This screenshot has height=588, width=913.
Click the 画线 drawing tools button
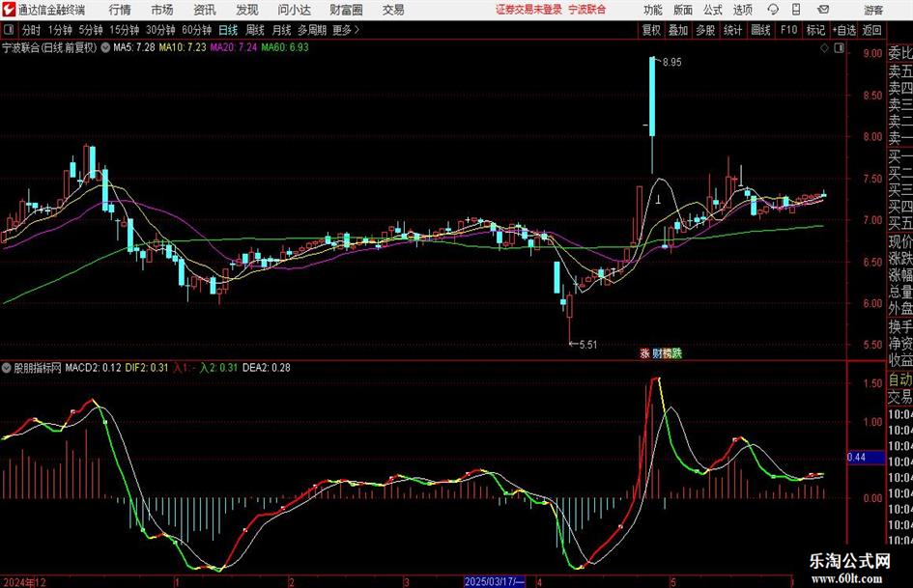(x=760, y=30)
